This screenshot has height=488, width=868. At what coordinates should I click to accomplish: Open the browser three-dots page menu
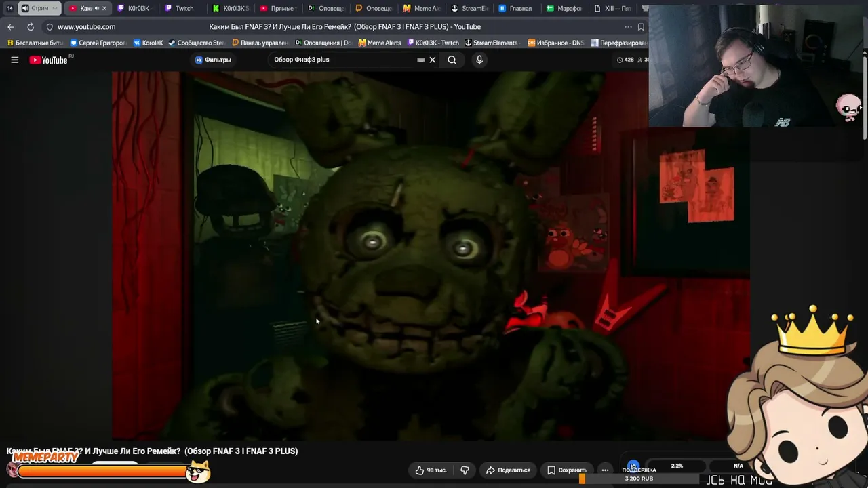(x=628, y=27)
